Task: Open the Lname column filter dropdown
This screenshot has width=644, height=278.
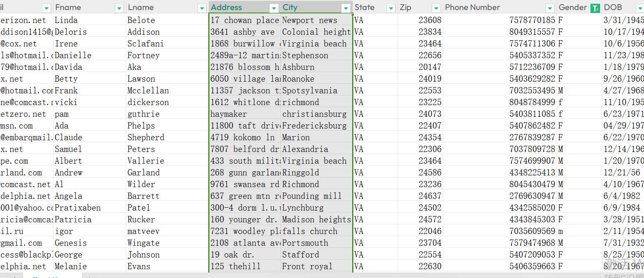Action: pyautogui.click(x=201, y=8)
